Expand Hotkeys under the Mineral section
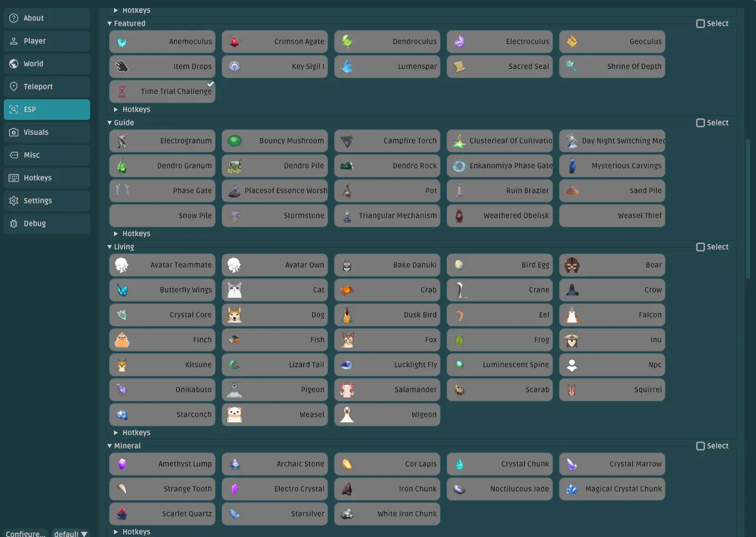Image resolution: width=756 pixels, height=537 pixels. click(116, 532)
